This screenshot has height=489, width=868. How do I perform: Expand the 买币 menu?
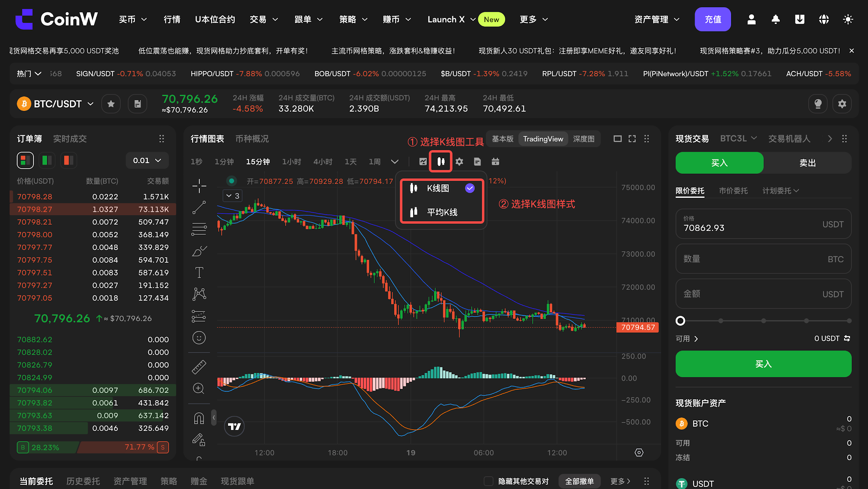pos(133,19)
